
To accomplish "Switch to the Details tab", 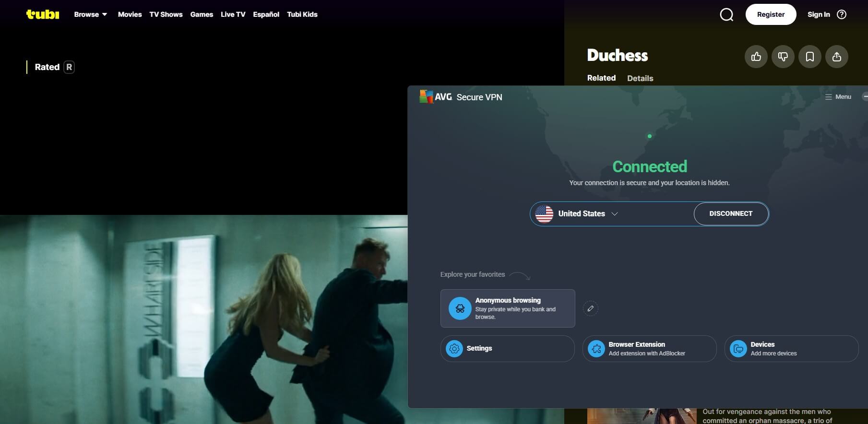I will pyautogui.click(x=640, y=78).
